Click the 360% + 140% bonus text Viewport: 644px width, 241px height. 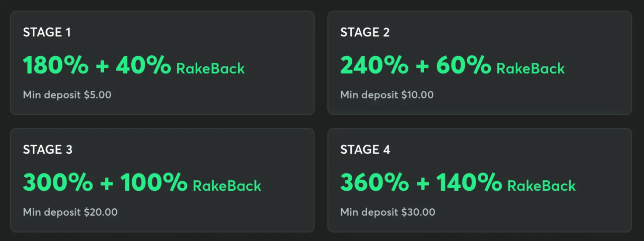click(x=421, y=182)
